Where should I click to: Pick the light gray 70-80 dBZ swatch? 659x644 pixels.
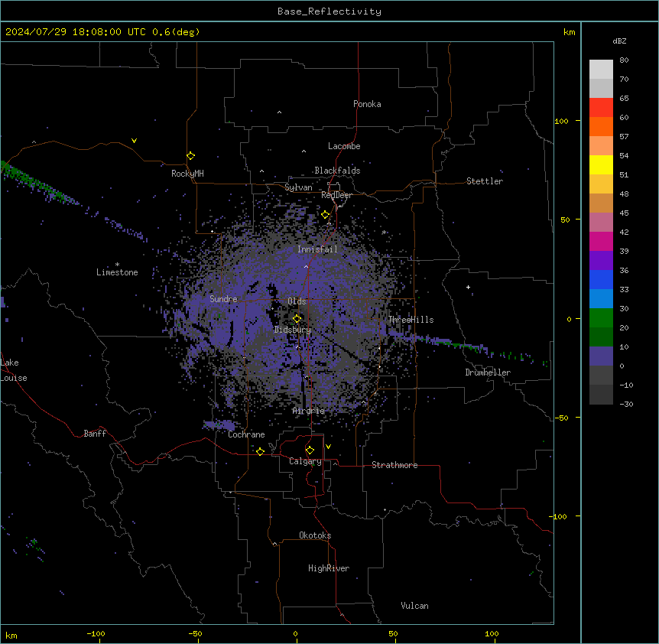601,70
